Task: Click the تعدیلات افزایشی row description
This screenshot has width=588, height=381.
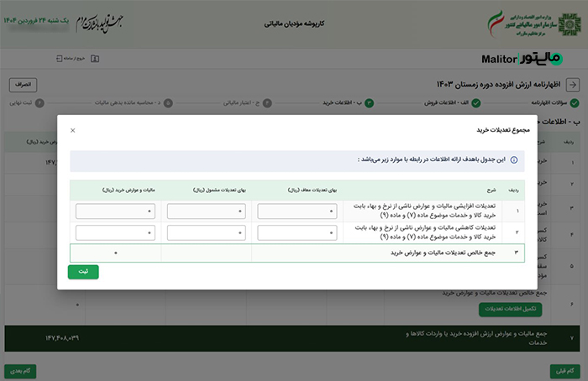Action: pos(424,211)
